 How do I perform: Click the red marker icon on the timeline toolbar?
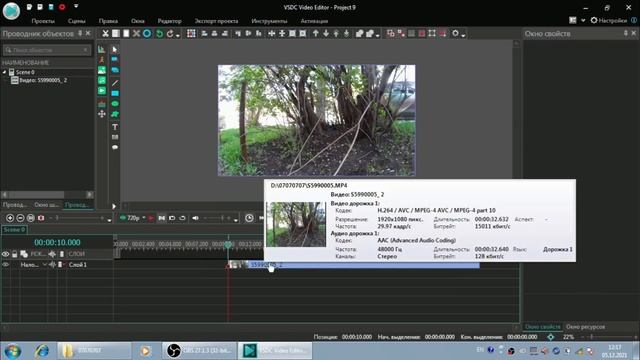pos(41,218)
